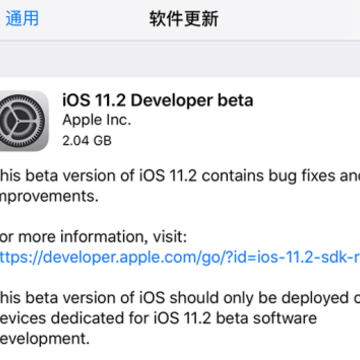The width and height of the screenshot is (360, 360).
Task: Click 'For more information, visit:' text
Action: point(93,237)
